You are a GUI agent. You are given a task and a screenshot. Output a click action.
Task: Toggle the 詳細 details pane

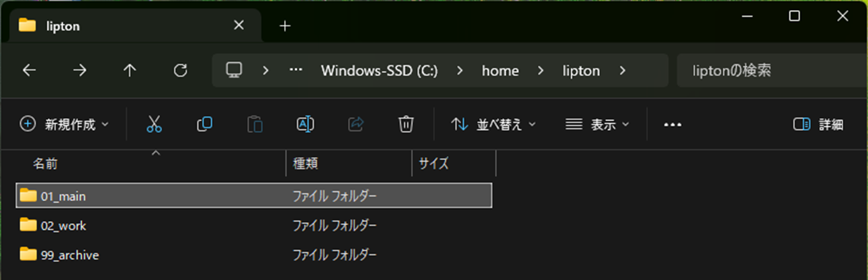(x=818, y=124)
